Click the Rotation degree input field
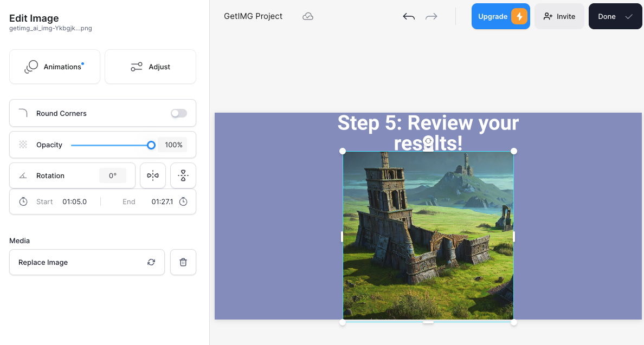 (113, 175)
